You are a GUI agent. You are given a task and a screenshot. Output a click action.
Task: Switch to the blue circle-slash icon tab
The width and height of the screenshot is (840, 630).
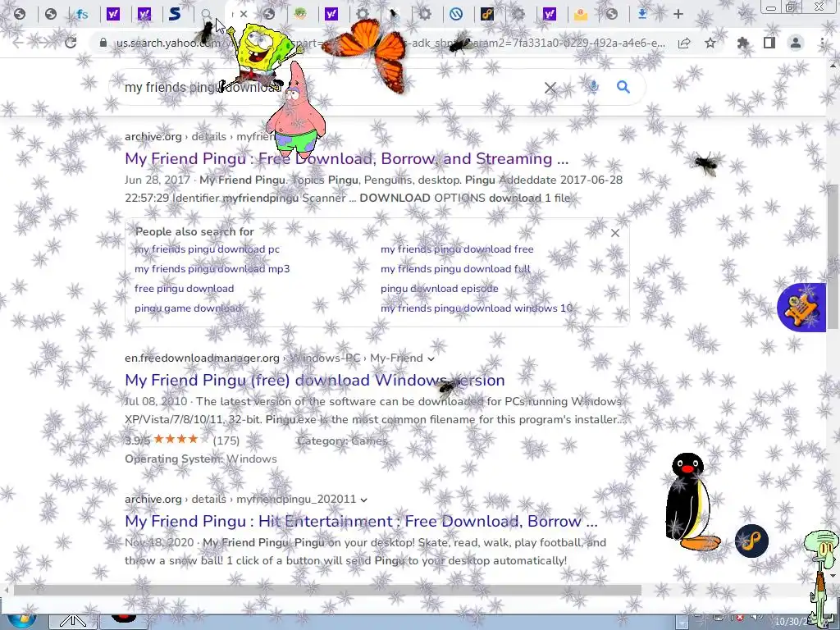coord(456,14)
